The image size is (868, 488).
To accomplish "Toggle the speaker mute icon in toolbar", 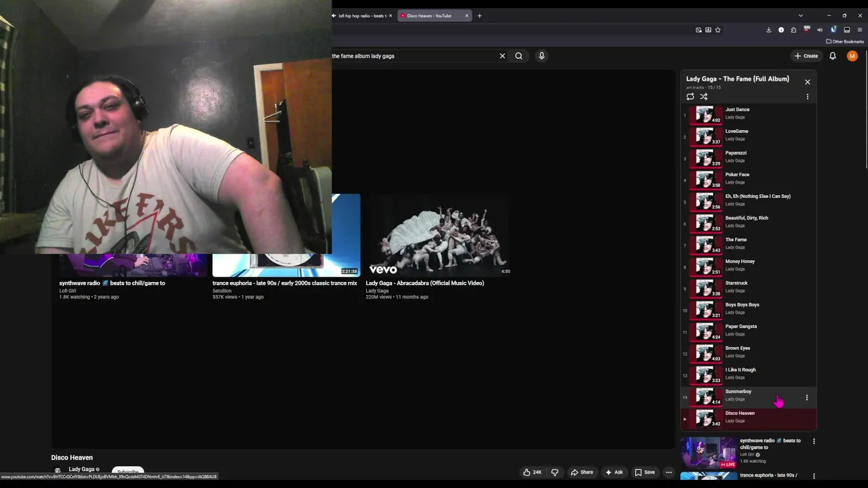I will click(x=820, y=30).
